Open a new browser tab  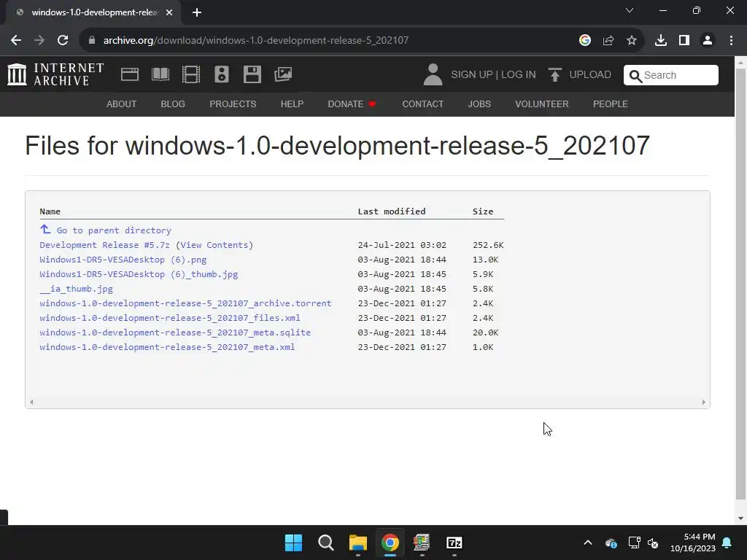(197, 12)
